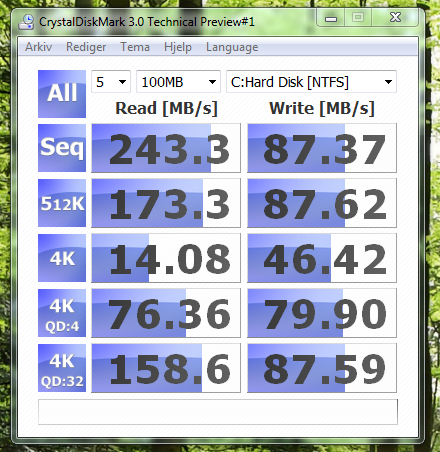The width and height of the screenshot is (440, 452).
Task: Minimize the CrystalDiskMark window
Action: pos(331,18)
